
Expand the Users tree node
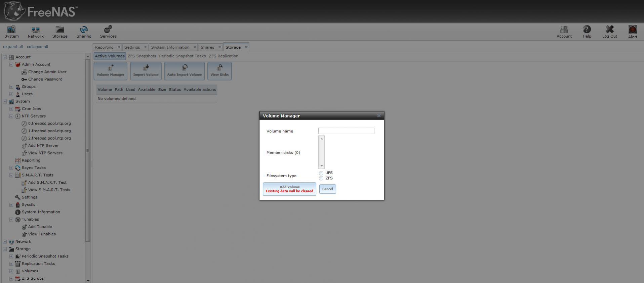(x=11, y=94)
